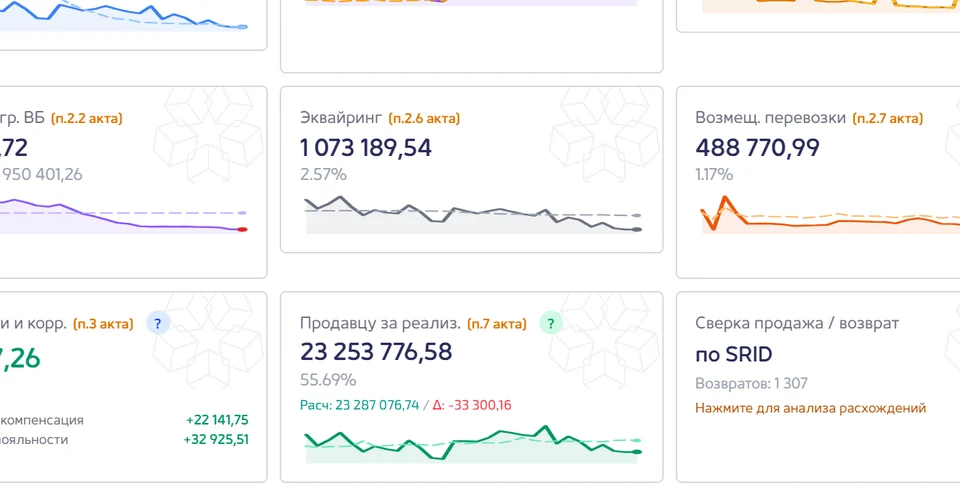This screenshot has width=960, height=495.
Task: Open the Возмещ. перевозки card title
Action: tap(771, 118)
